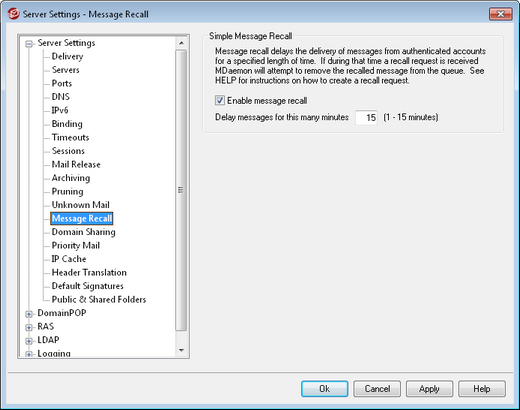Select Delivery in the settings tree
520x410 pixels.
pos(67,56)
